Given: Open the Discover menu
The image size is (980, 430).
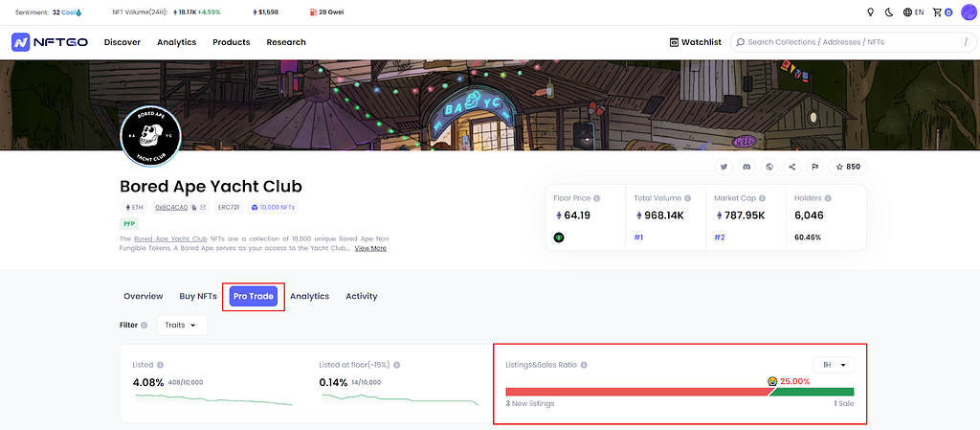Looking at the screenshot, I should [x=122, y=42].
